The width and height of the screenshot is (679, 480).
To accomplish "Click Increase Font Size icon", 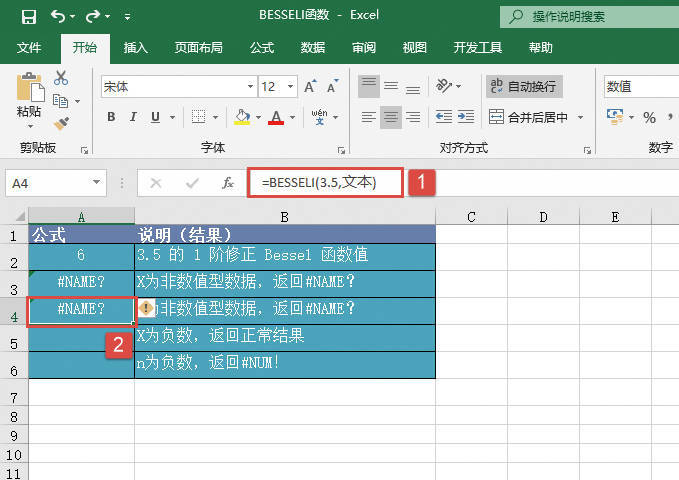I will [x=311, y=87].
